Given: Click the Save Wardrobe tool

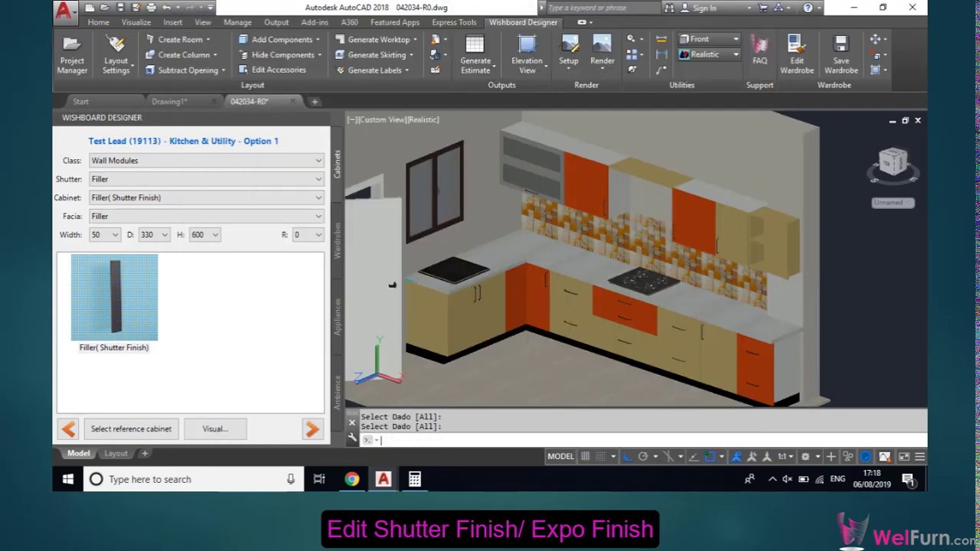Looking at the screenshot, I should point(841,54).
